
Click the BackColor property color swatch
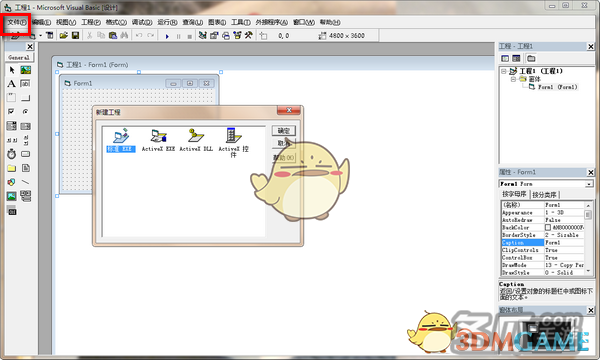coord(548,228)
